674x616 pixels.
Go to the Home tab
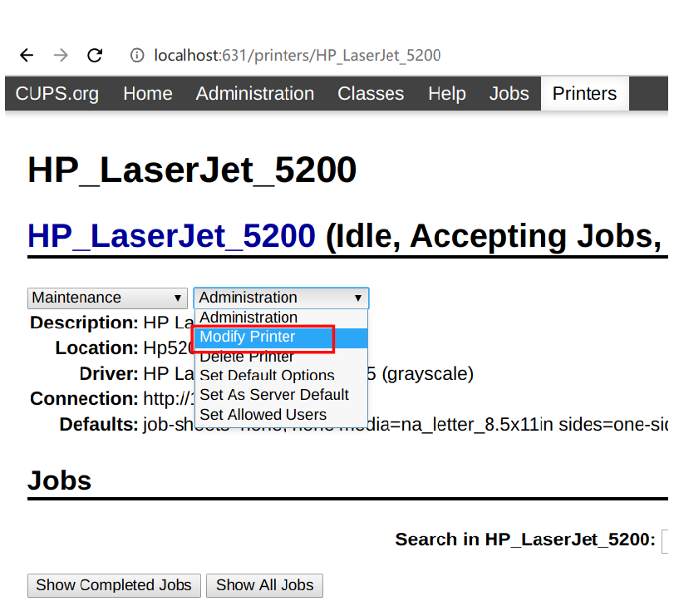[x=147, y=94]
